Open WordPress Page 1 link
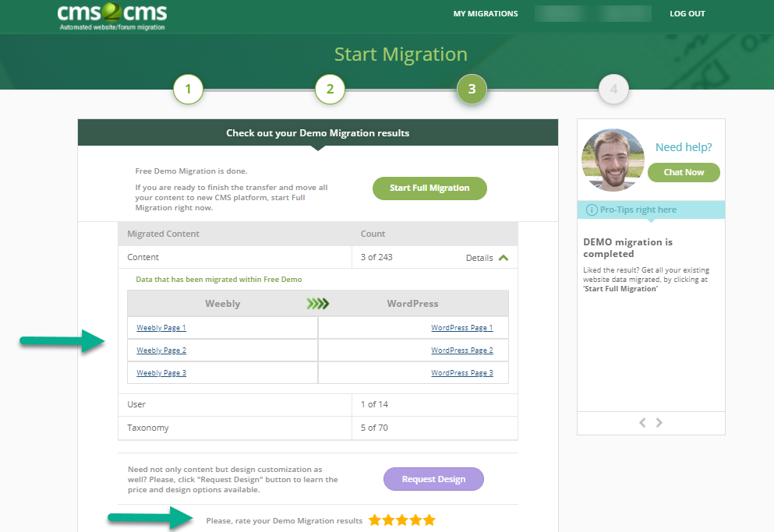Screen dimensions: 774x532 click(462, 328)
